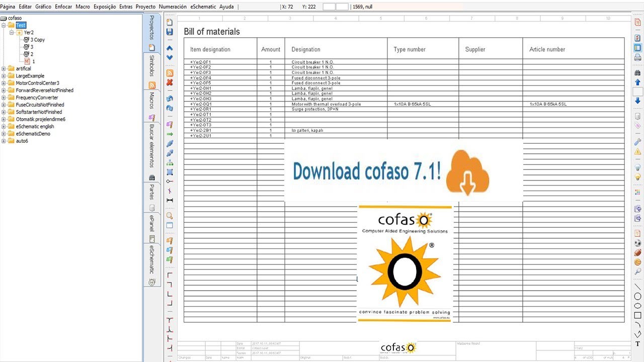Click the binoculars search icon on right
Screen dimensions: 644x362
coord(637,73)
